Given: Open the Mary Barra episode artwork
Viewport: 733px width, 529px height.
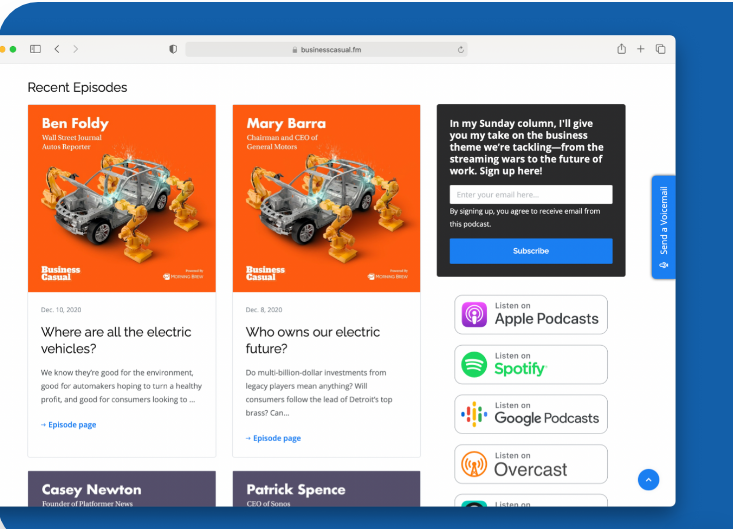Looking at the screenshot, I should pyautogui.click(x=326, y=199).
